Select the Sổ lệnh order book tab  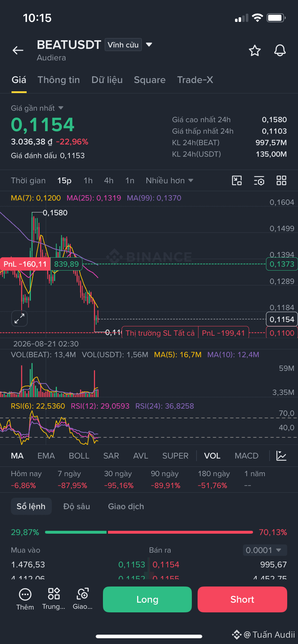click(31, 506)
